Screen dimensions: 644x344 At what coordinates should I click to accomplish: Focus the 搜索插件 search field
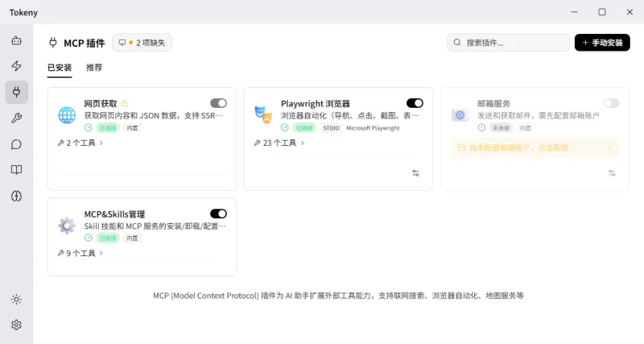[508, 43]
